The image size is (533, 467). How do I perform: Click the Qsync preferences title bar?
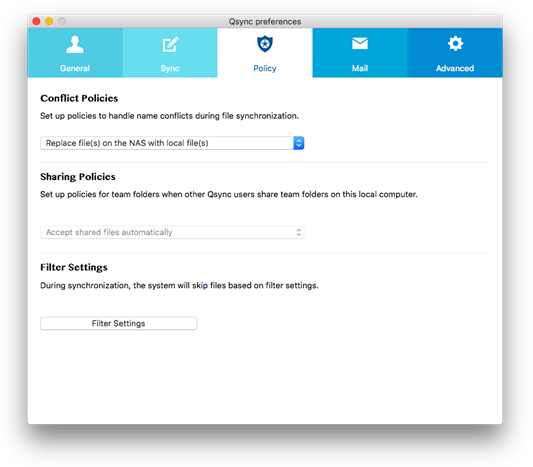265,21
